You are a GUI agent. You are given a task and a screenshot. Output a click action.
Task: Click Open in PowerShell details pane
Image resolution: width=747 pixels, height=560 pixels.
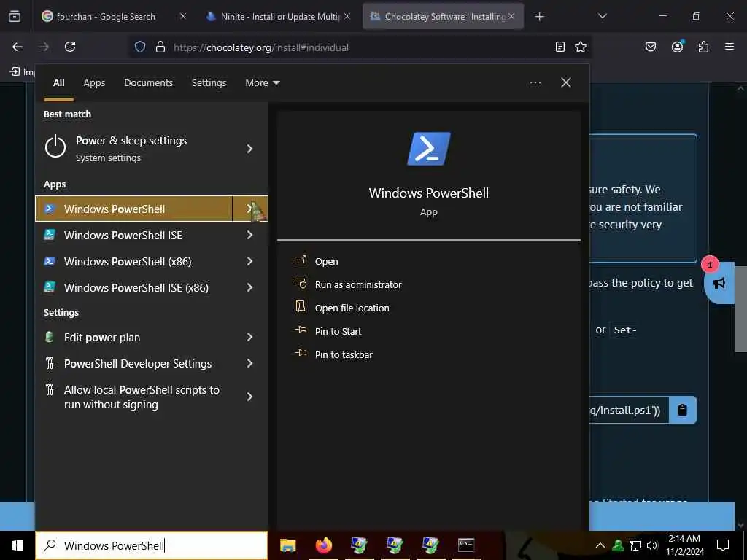click(326, 262)
